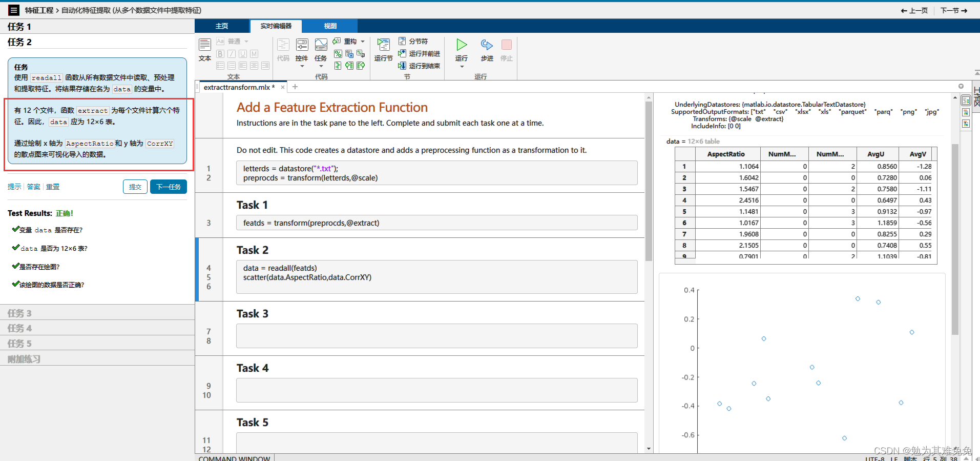Expand the 附加练习 section
980x461 pixels.
pyautogui.click(x=97, y=359)
